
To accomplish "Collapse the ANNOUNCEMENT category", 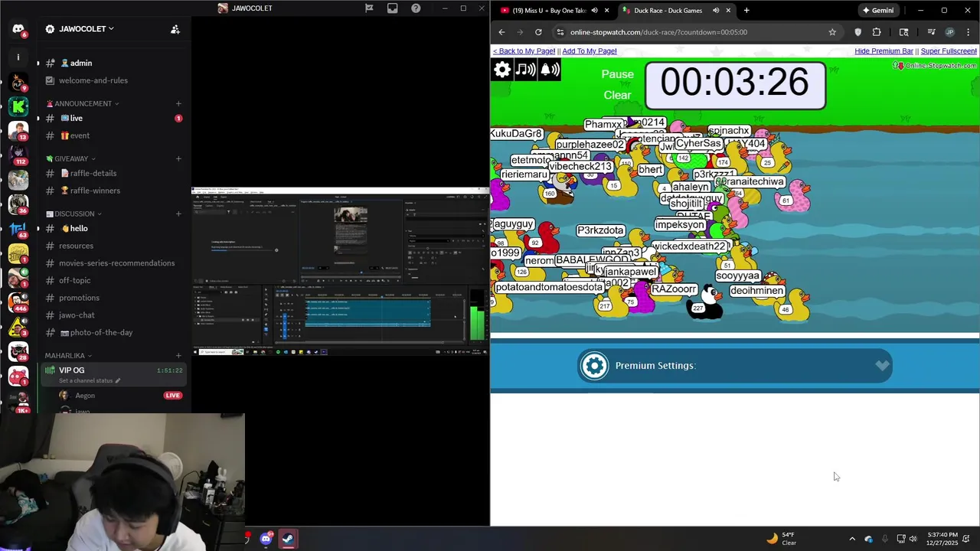I will click(x=83, y=103).
